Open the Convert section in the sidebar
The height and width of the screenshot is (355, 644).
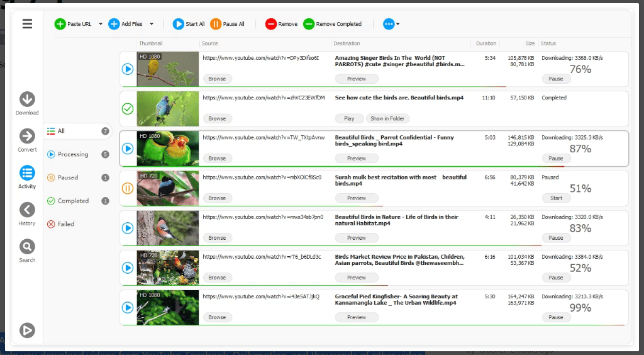(x=27, y=140)
